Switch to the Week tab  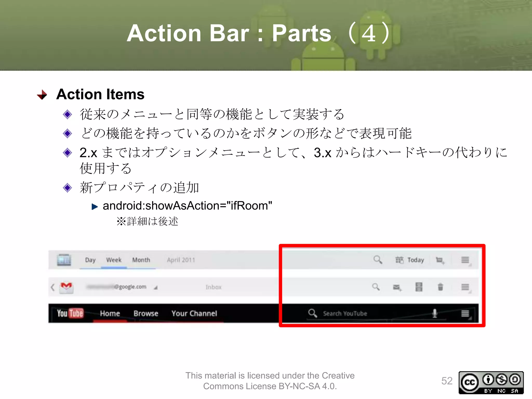pyautogui.click(x=114, y=260)
